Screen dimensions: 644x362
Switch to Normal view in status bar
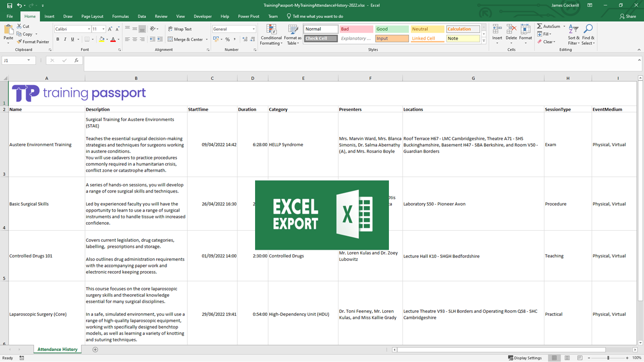click(x=554, y=358)
